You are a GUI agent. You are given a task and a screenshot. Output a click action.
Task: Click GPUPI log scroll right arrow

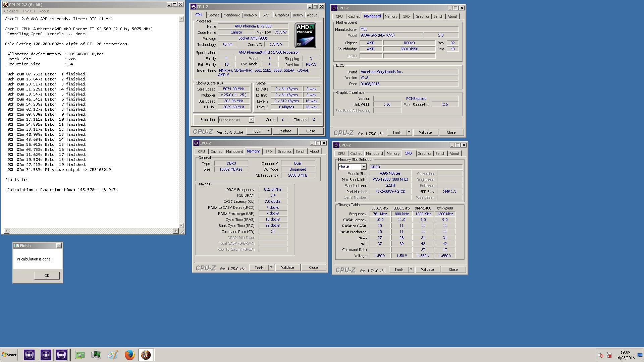[176, 231]
